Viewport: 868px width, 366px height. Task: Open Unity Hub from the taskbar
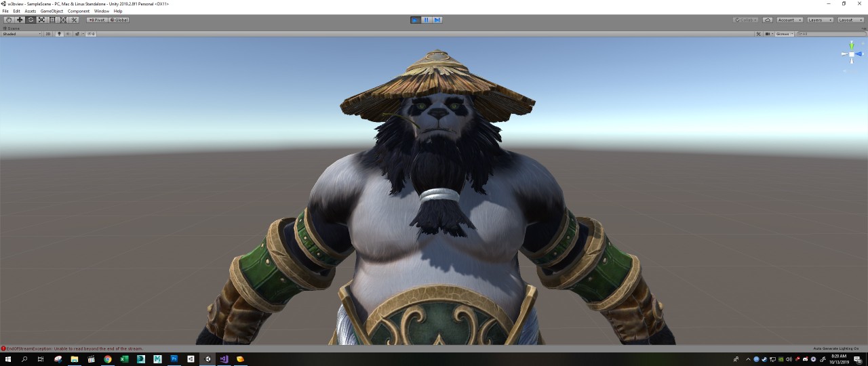tap(191, 359)
